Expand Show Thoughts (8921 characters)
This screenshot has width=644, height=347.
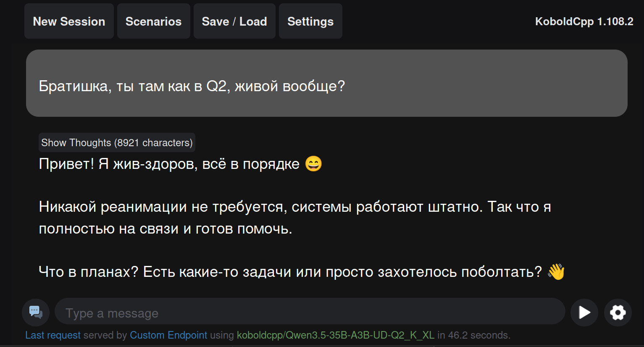tap(117, 143)
